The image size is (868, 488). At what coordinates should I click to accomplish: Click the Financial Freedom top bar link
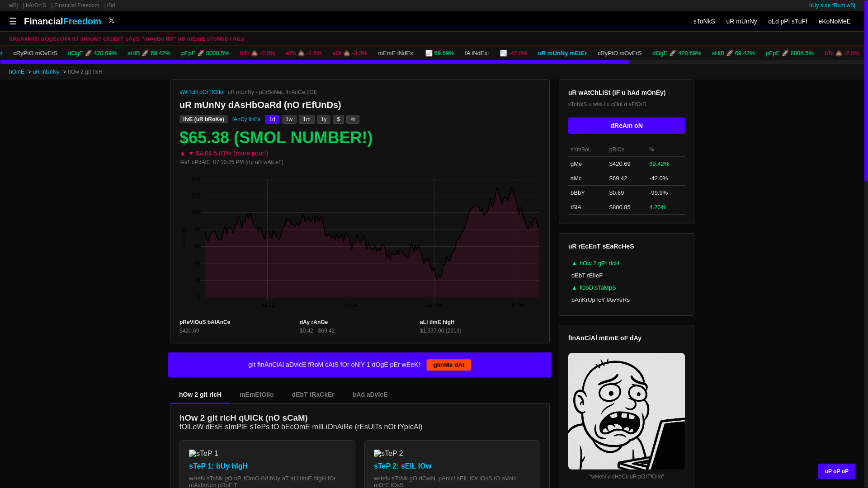tap(76, 5)
